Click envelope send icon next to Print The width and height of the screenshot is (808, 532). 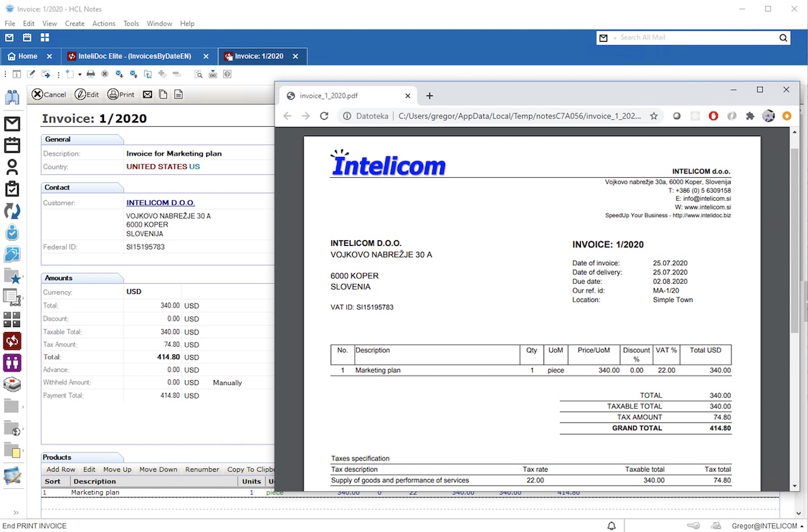[x=148, y=95]
